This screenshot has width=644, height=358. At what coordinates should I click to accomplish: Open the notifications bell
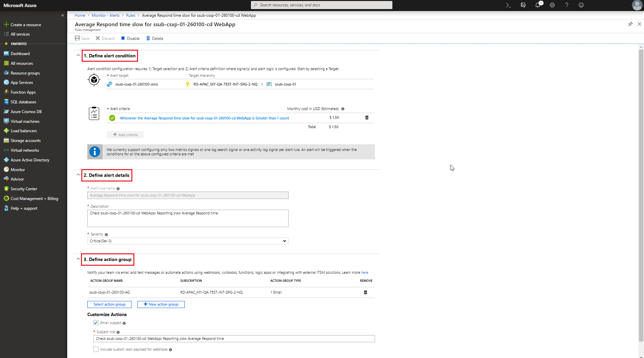pos(538,5)
